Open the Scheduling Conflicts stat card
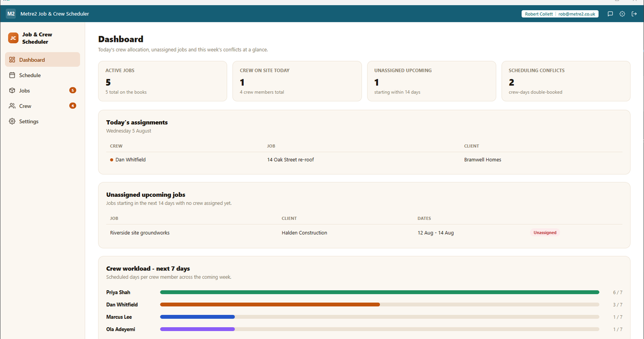 click(x=566, y=81)
